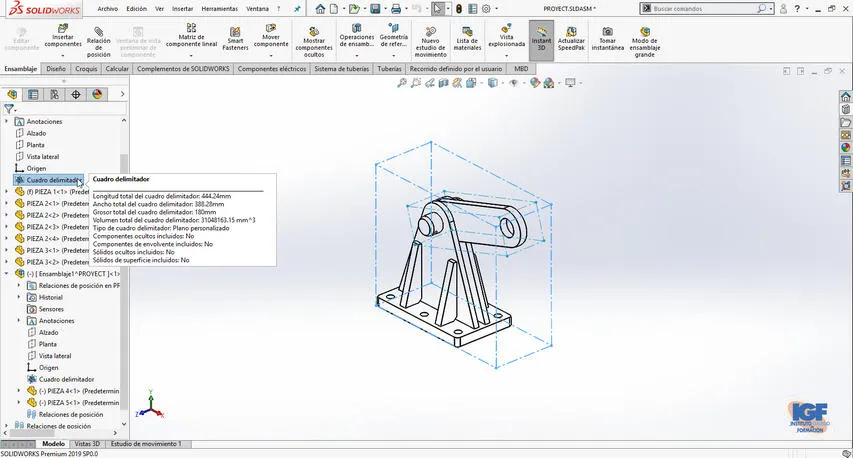
Task: Open Insertar componentes dropdown arrow
Action: coord(63,55)
